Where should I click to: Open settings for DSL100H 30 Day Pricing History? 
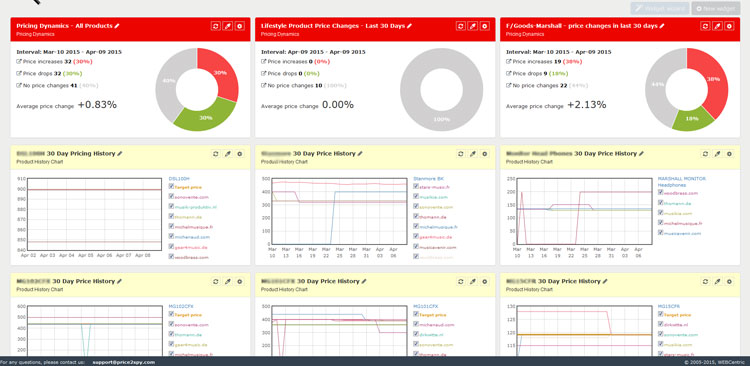240,154
